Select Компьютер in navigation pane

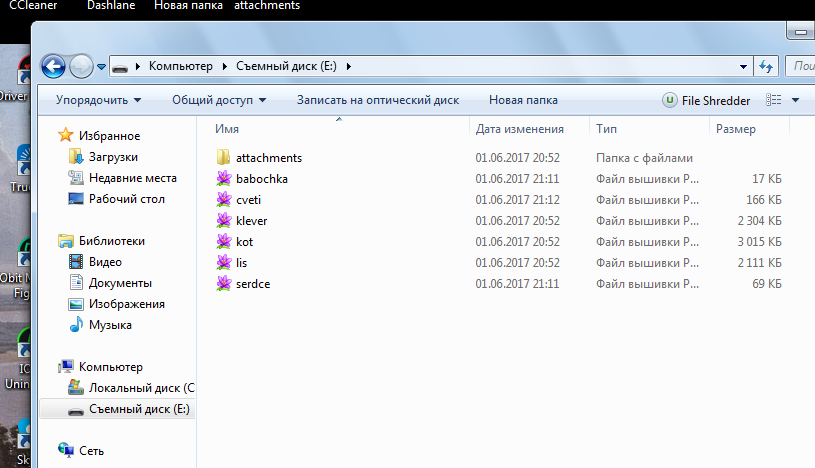click(x=110, y=367)
